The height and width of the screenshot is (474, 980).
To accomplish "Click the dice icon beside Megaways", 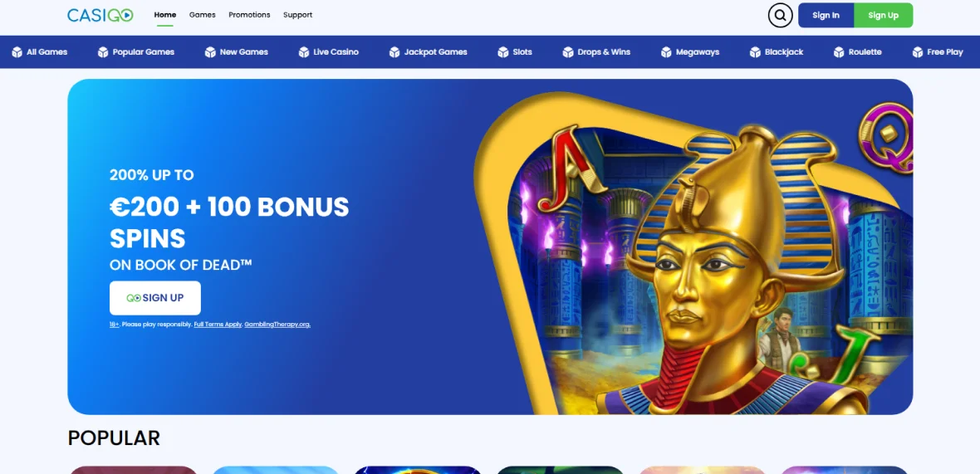I will 666,51.
